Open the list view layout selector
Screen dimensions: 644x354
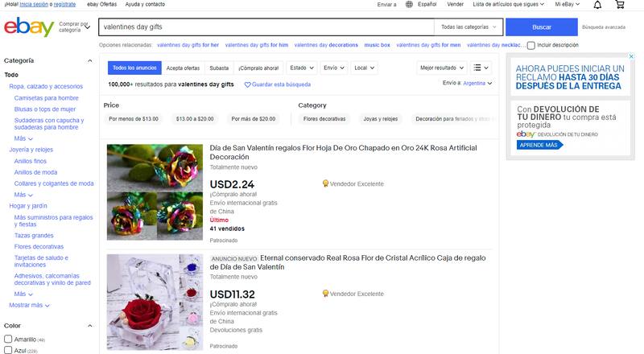(481, 68)
